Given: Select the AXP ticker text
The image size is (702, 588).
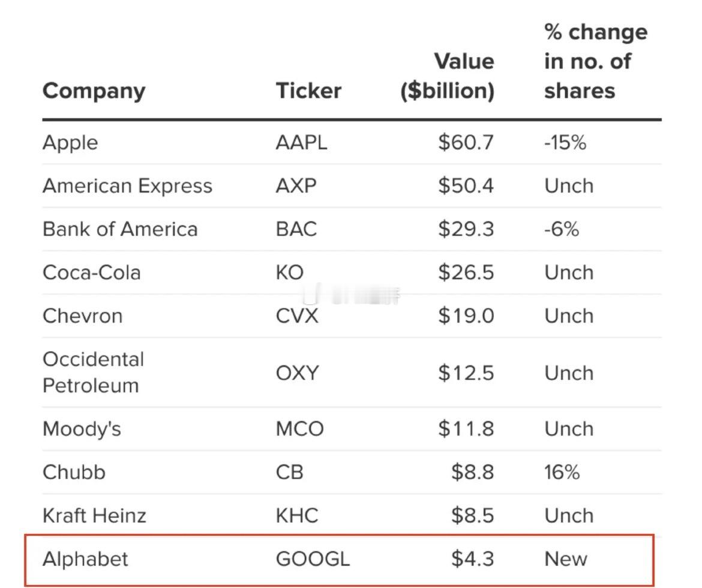Looking at the screenshot, I should pos(296,186).
